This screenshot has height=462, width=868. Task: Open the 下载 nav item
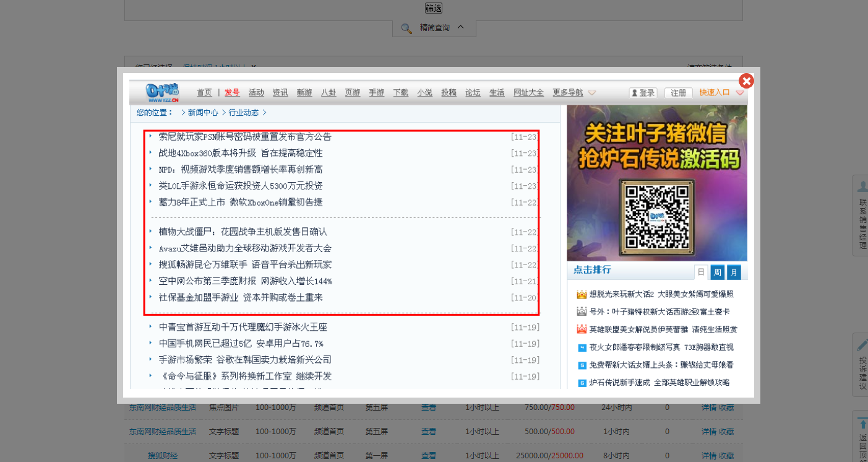(401, 93)
